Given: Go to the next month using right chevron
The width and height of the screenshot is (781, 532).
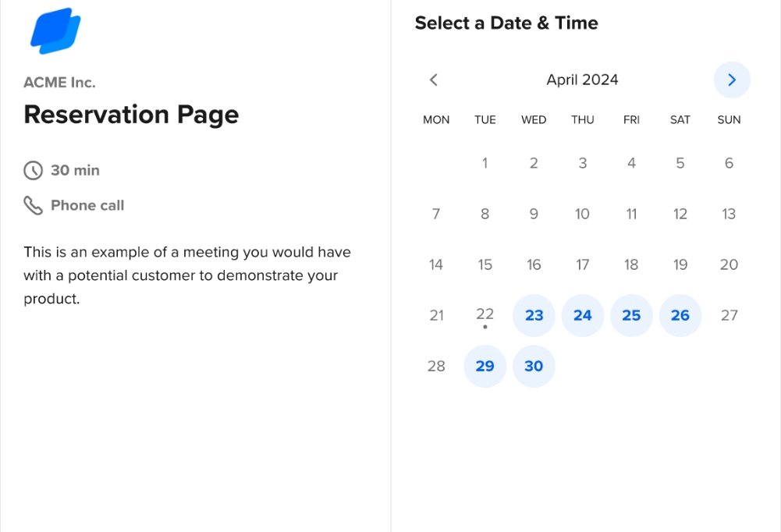Looking at the screenshot, I should pos(732,80).
